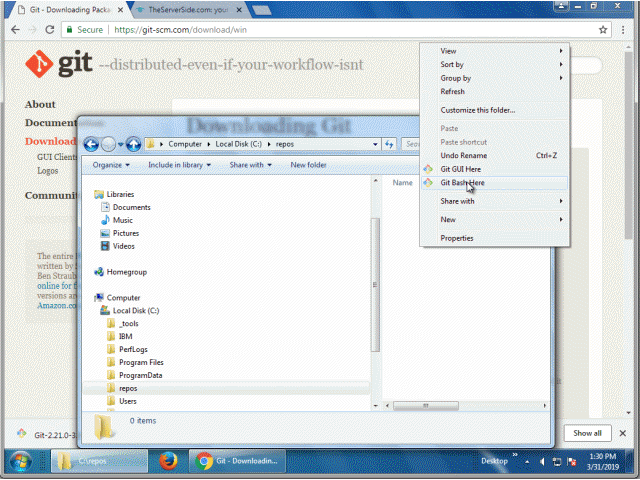Screen dimensions: 640x480
Task: Open Firefox from the taskbar
Action: (x=167, y=461)
